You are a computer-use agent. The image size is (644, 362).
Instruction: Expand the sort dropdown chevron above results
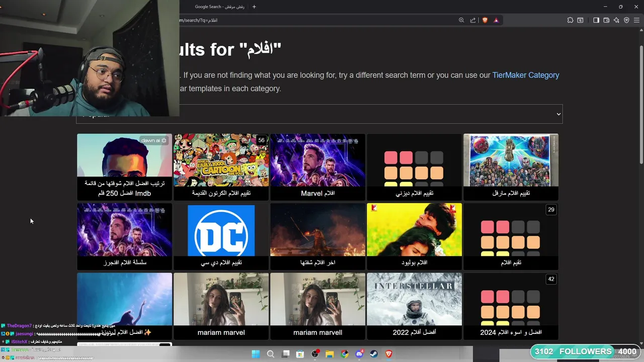(x=558, y=114)
